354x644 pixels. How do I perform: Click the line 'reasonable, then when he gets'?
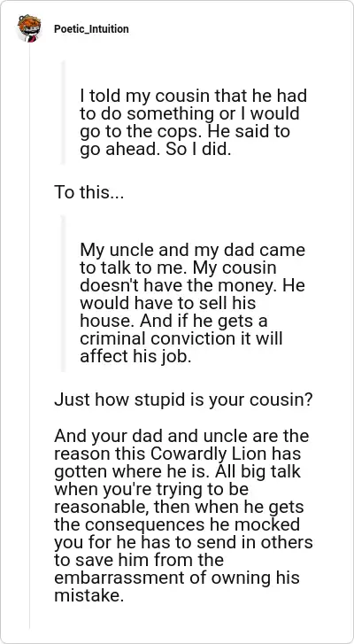(179, 507)
